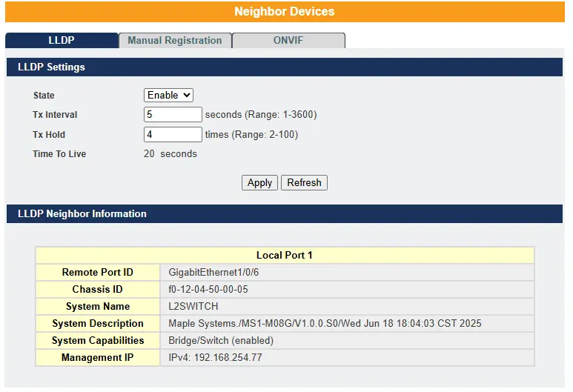
Task: Open the ONVIF tab
Action: click(x=288, y=40)
